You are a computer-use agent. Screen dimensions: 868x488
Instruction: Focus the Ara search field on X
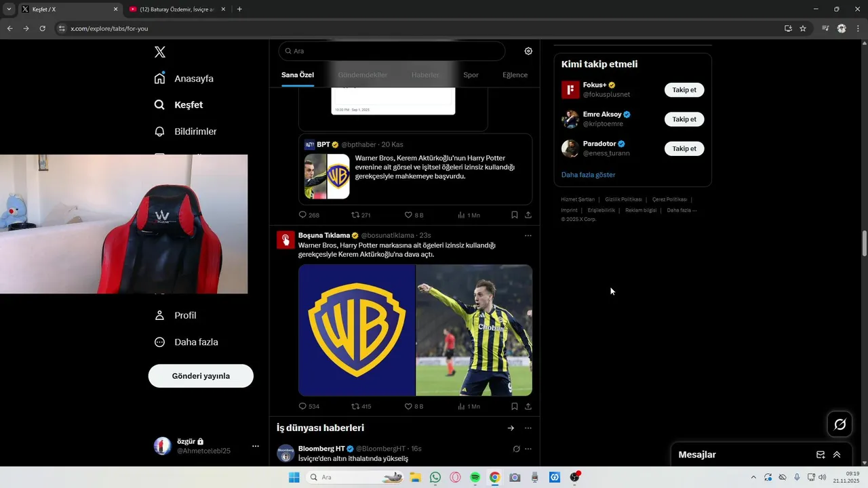pos(392,51)
